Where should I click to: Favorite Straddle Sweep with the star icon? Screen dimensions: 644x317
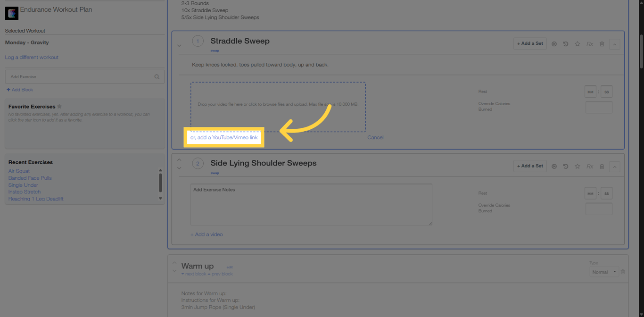tap(578, 44)
